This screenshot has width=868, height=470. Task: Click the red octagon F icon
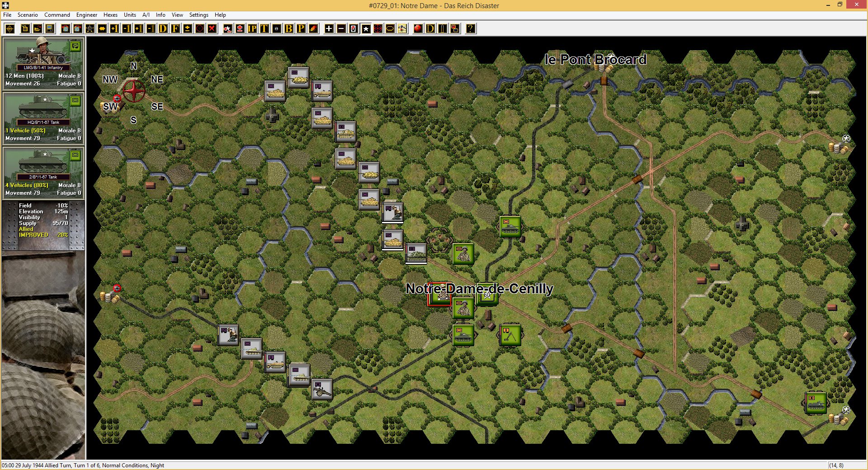(418, 28)
